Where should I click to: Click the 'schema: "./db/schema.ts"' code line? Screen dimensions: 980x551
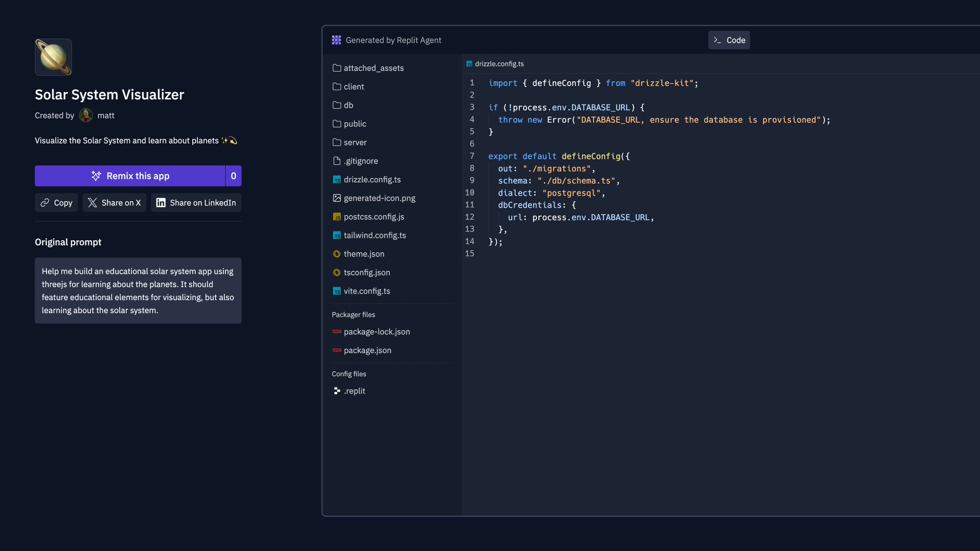[x=559, y=181]
